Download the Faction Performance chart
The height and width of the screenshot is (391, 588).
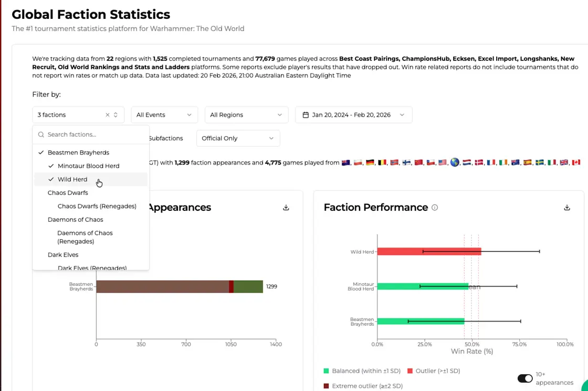pos(567,208)
